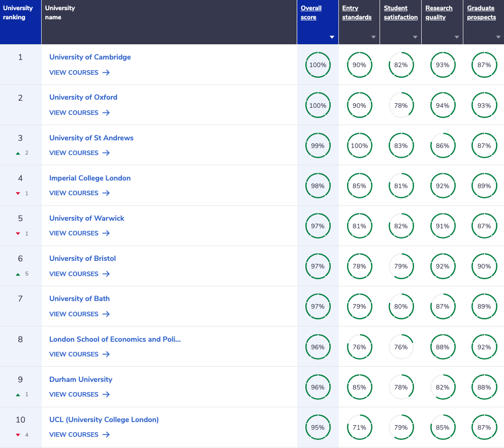Open the Entry standards sort dropdown
Viewport: 504px width, 448px height.
(373, 37)
